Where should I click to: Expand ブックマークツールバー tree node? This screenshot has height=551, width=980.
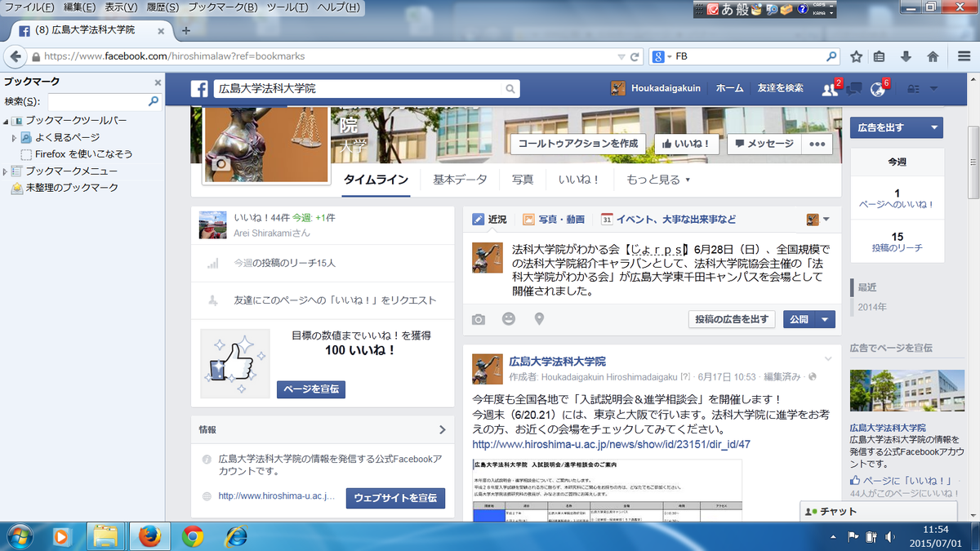point(6,120)
